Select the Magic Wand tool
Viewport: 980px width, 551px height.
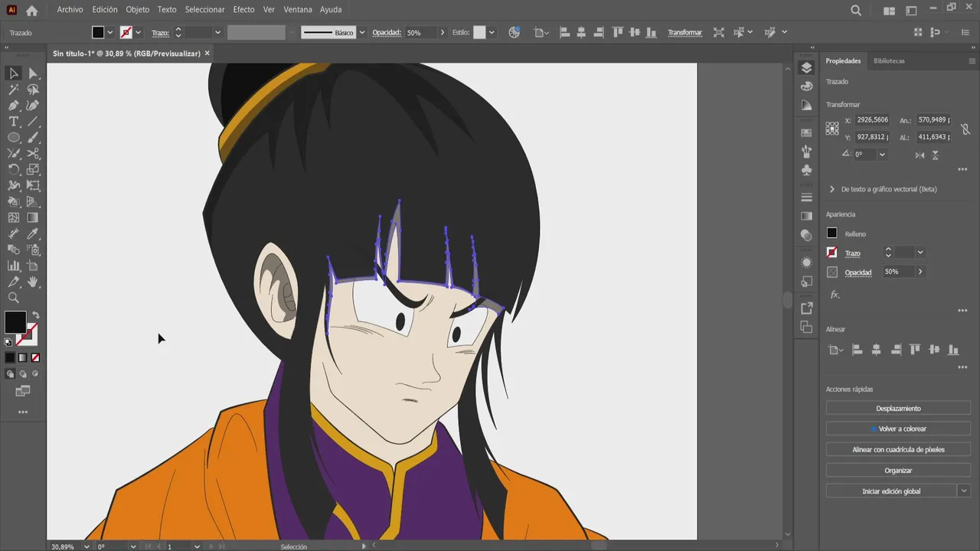coord(14,90)
